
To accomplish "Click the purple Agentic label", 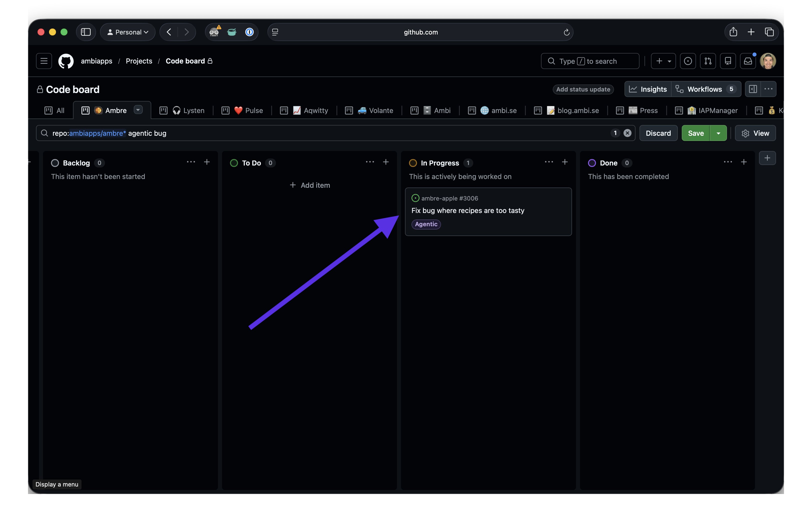I will click(x=426, y=224).
